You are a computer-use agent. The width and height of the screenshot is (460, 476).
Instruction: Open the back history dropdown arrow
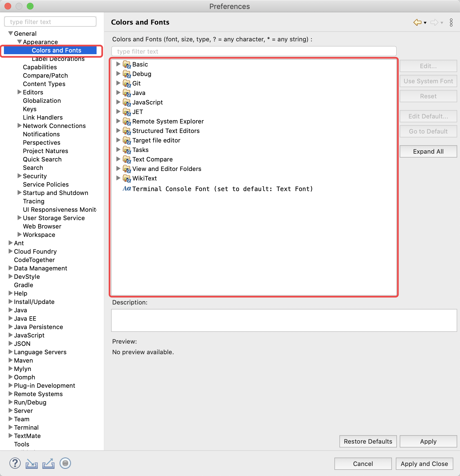(425, 23)
